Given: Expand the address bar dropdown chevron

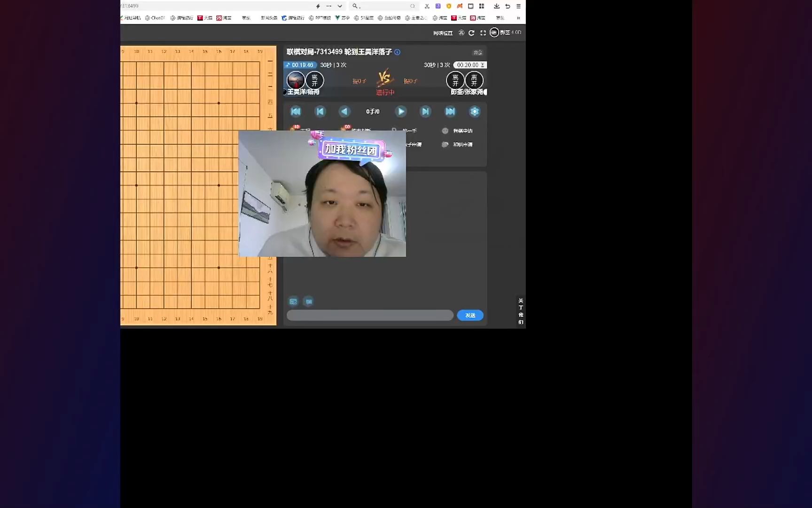Looking at the screenshot, I should tap(340, 6).
